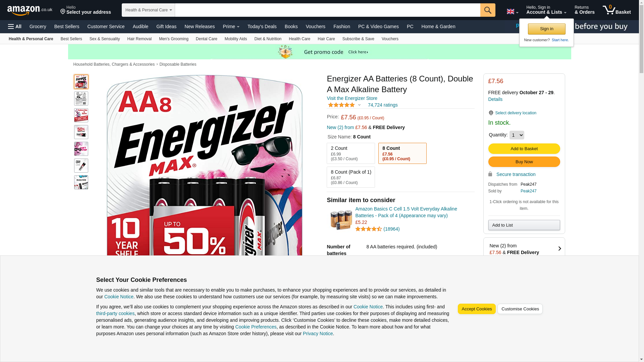Select the second product image thumbnail
This screenshot has height=362, width=644.
(x=81, y=99)
